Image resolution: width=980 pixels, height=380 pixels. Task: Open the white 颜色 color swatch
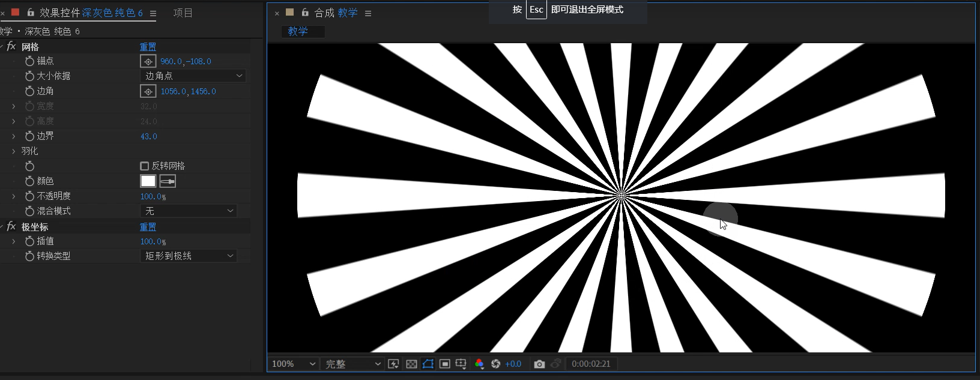(148, 181)
